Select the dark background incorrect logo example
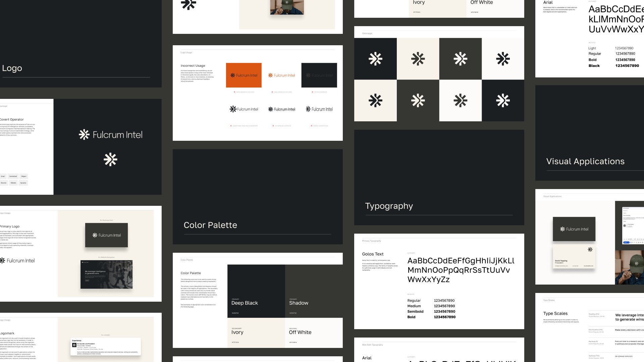Viewport: 644px width, 362px height. (319, 75)
